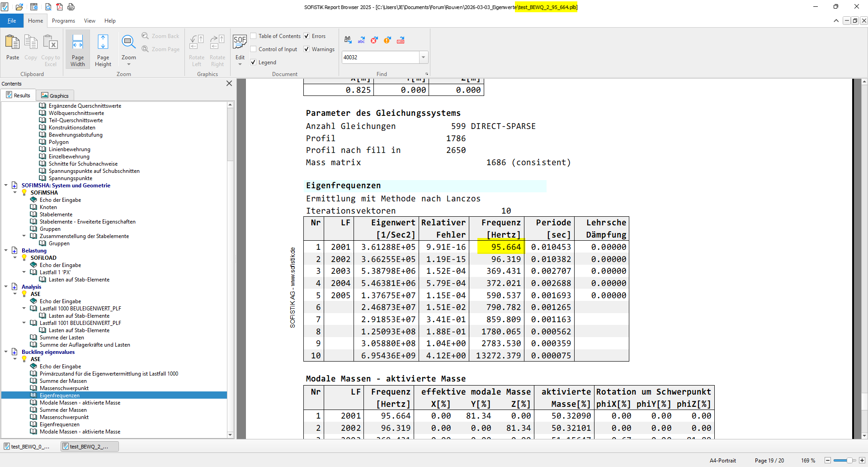Click the Page Height zoom button
The height and width of the screenshot is (467, 868).
click(103, 50)
